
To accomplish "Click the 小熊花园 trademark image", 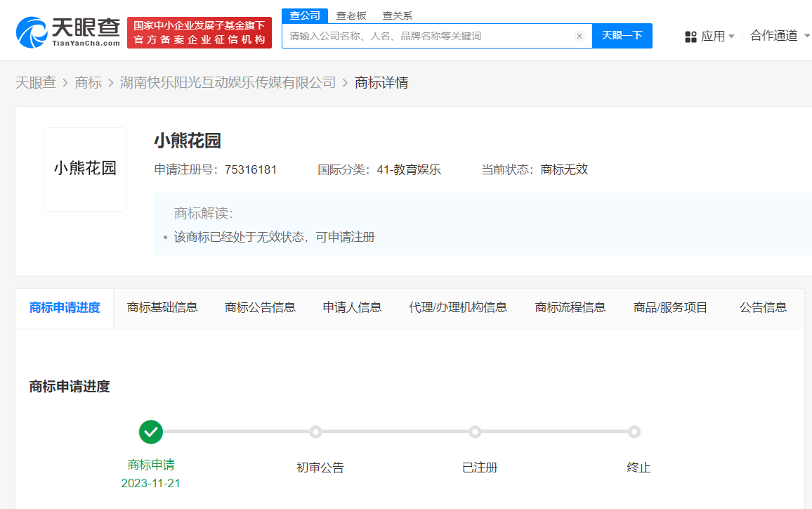I will [x=84, y=169].
